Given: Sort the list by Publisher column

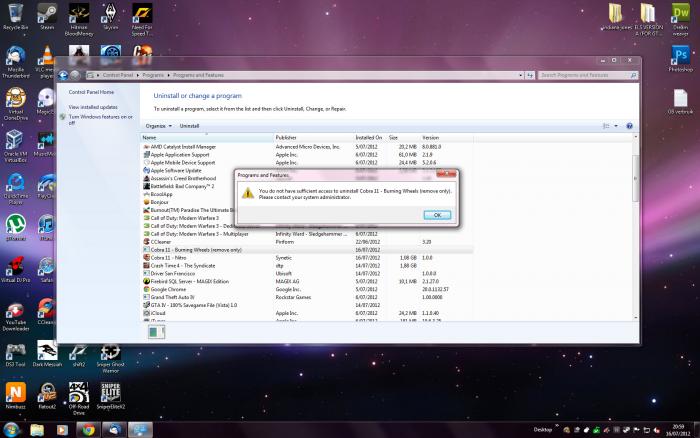Looking at the screenshot, I should tap(313, 138).
